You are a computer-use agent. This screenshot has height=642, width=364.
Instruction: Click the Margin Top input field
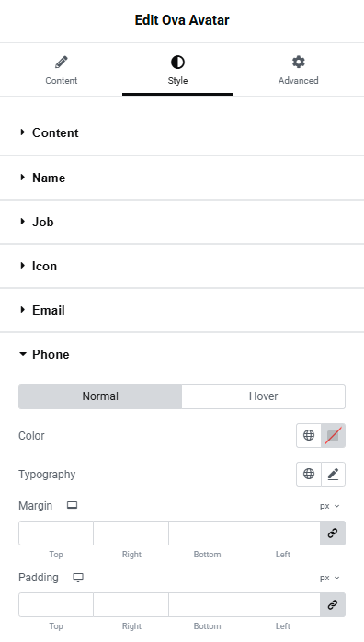pos(56,533)
